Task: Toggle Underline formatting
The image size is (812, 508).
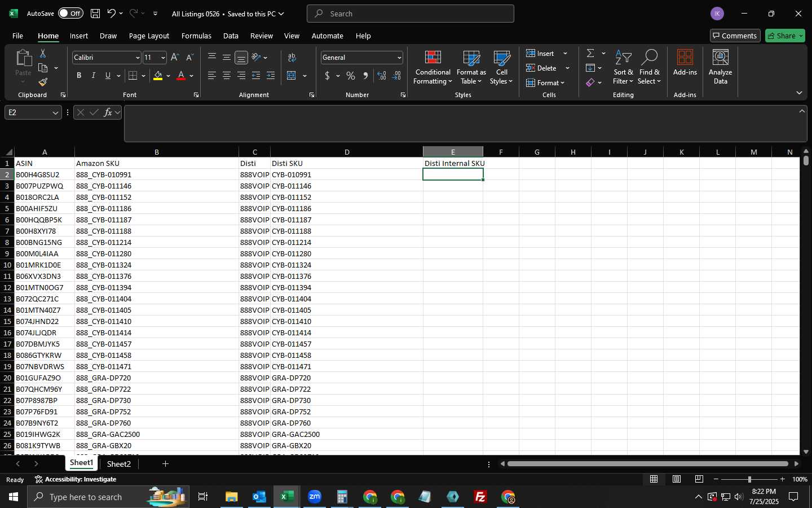Action: click(x=108, y=76)
